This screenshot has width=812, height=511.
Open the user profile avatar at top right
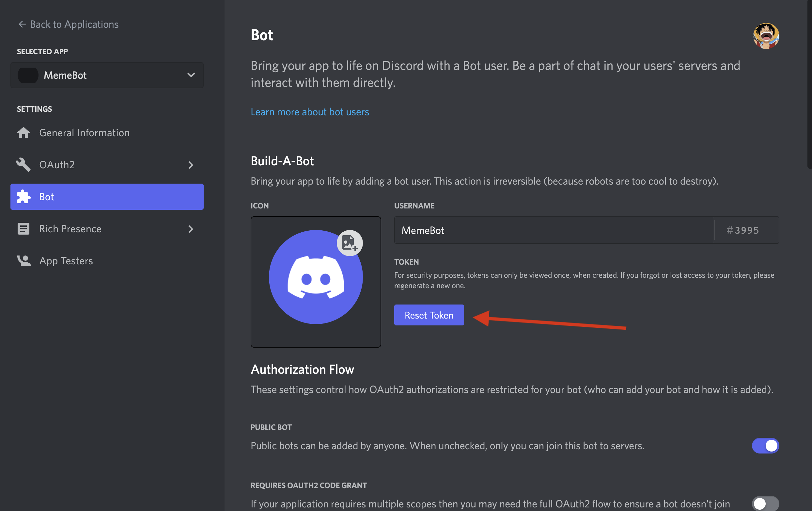point(766,36)
